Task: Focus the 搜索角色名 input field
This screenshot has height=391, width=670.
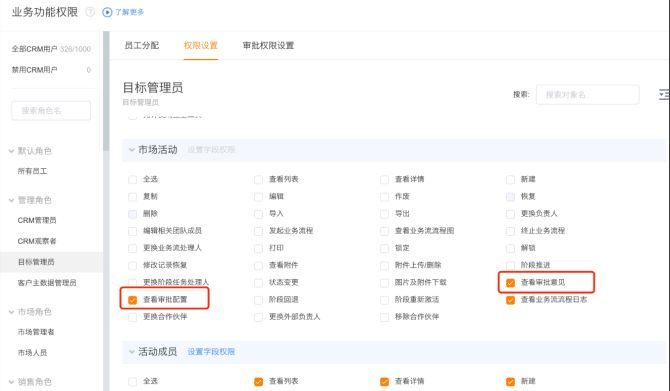Action: point(51,111)
